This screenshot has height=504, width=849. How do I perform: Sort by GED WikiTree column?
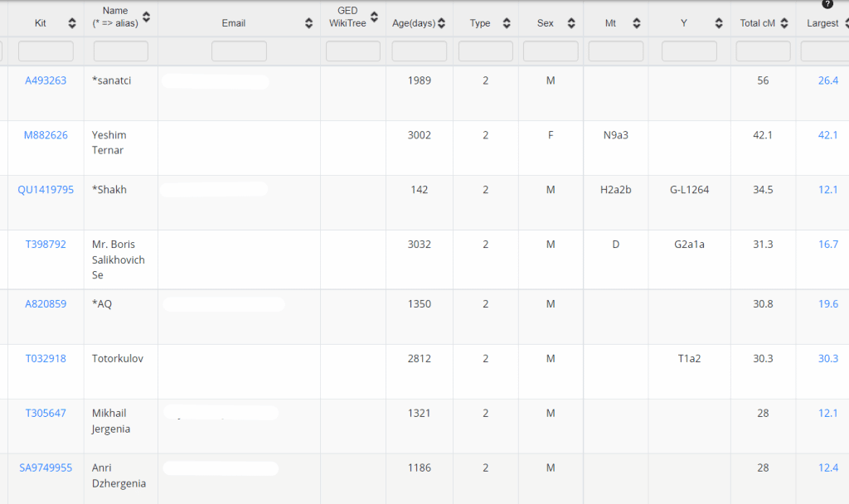point(374,17)
